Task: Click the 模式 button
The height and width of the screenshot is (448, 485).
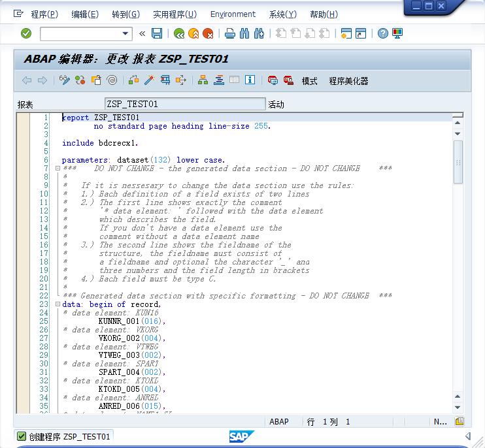Action: (x=310, y=81)
